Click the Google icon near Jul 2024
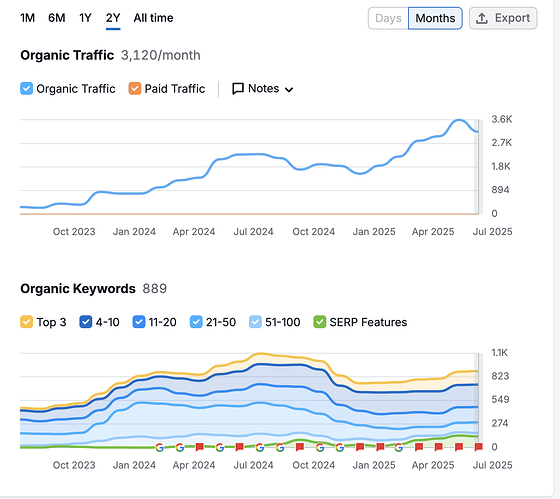The image size is (560, 499). tap(260, 447)
